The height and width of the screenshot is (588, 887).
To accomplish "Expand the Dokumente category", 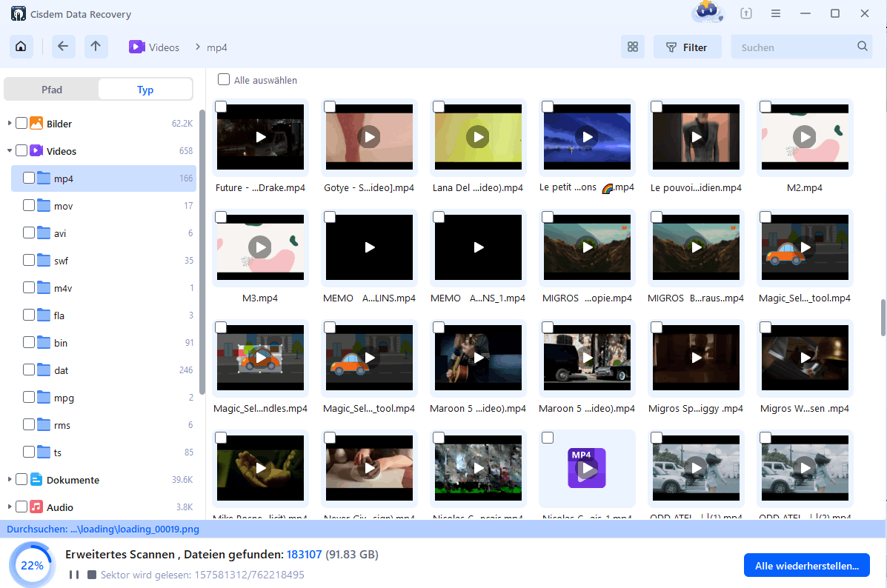I will [10, 479].
